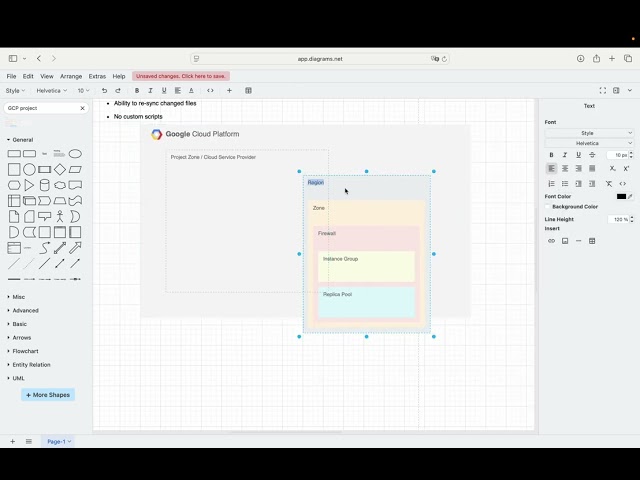Open the File menu
This screenshot has height=480, width=640.
[11, 76]
